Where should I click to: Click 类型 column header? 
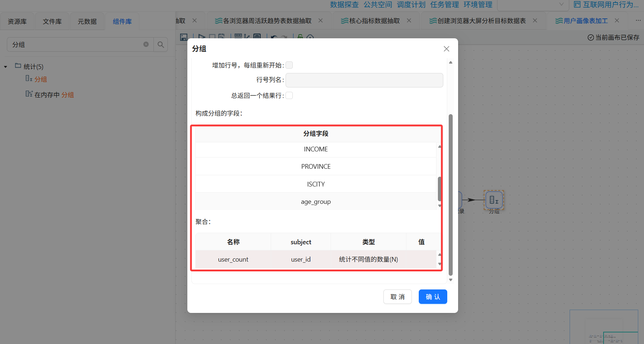coord(369,242)
